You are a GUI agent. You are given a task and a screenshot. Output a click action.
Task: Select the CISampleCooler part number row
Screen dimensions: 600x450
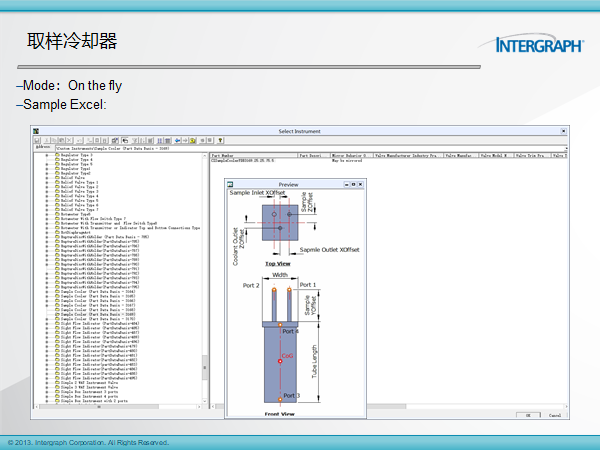(243, 160)
